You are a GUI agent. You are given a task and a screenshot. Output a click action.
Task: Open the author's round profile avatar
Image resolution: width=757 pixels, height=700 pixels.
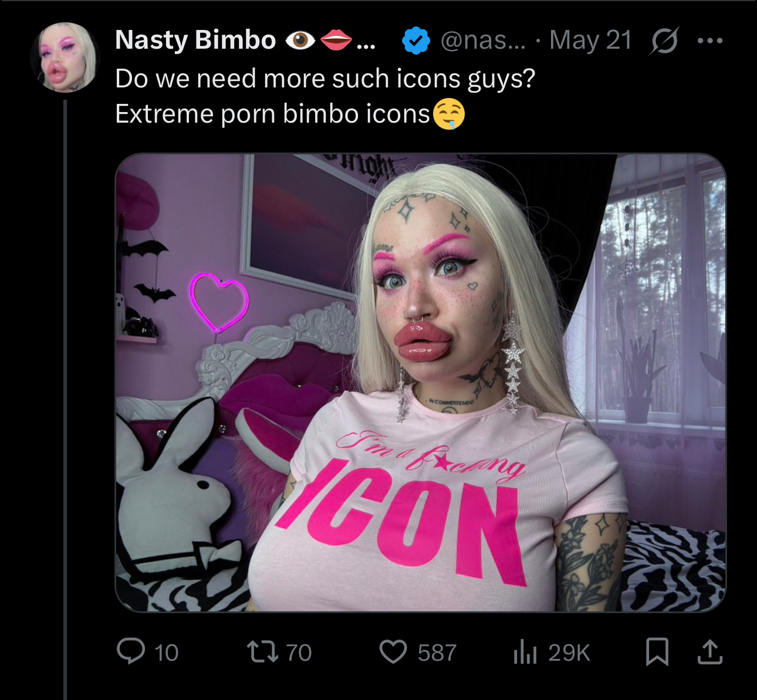click(x=65, y=58)
